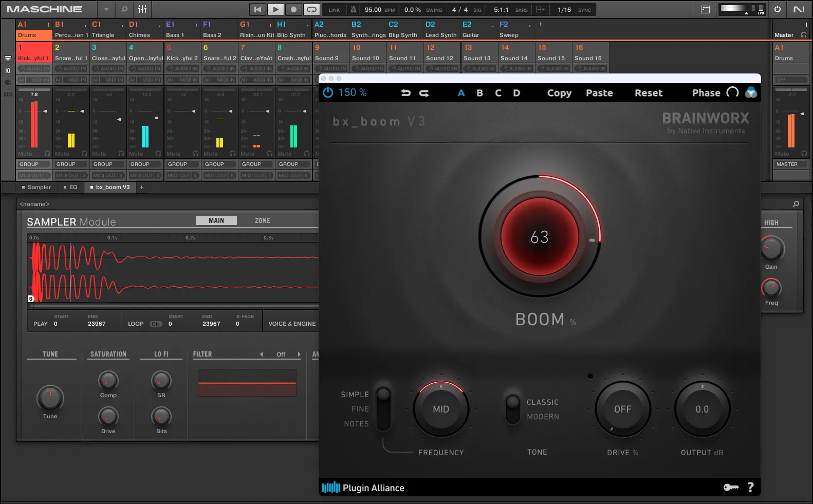Click the Record button in transport
Screen dimensions: 813x504
[293, 9]
